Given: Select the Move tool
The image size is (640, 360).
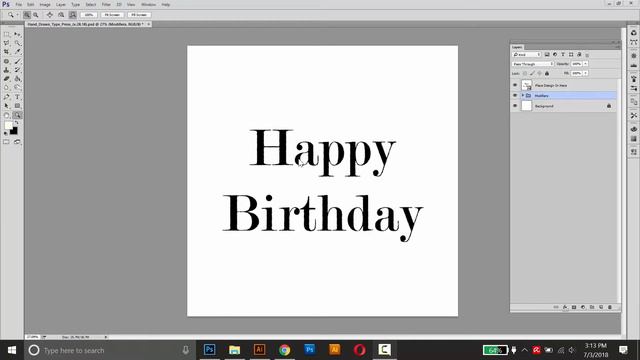Looking at the screenshot, I should [x=17, y=34].
